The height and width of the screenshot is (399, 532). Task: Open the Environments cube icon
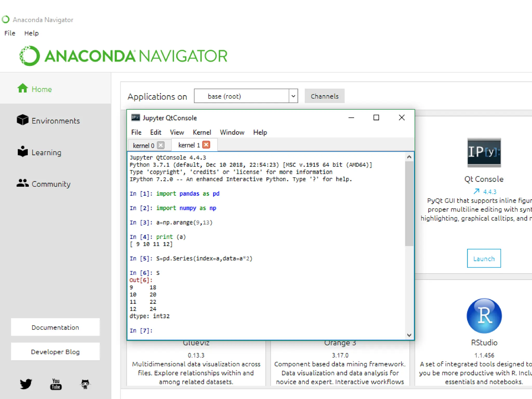[x=23, y=120]
